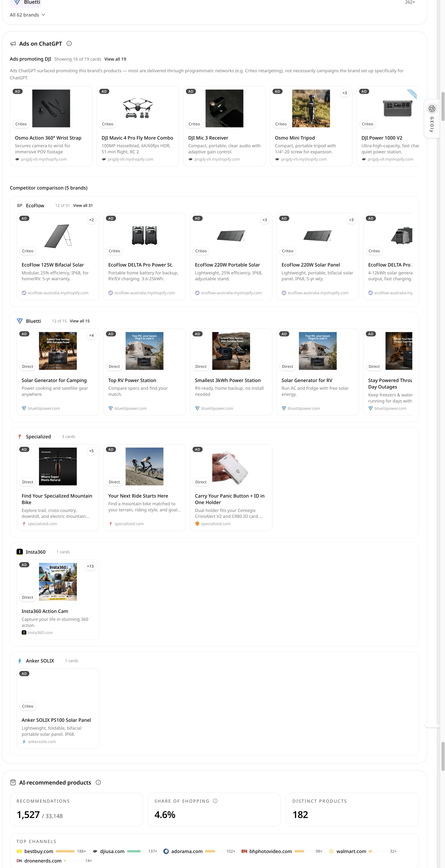The image size is (445, 868).
Task: Open ankersolix.com link
Action: pyautogui.click(x=42, y=742)
